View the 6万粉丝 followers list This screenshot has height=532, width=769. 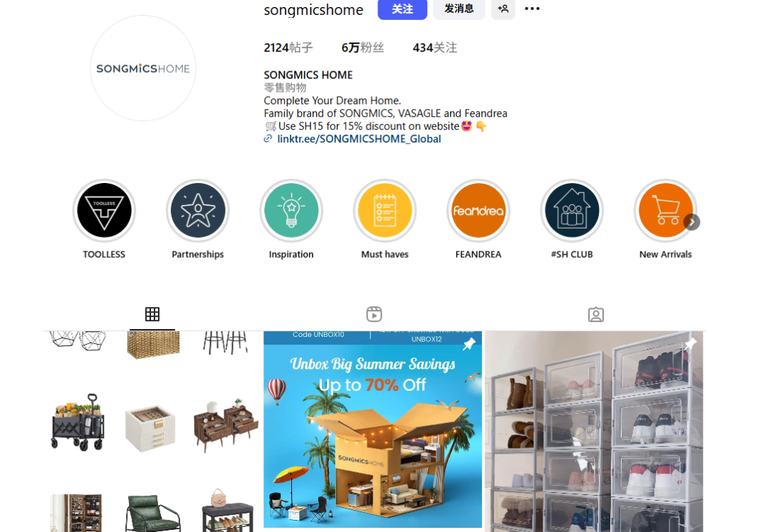[363, 48]
